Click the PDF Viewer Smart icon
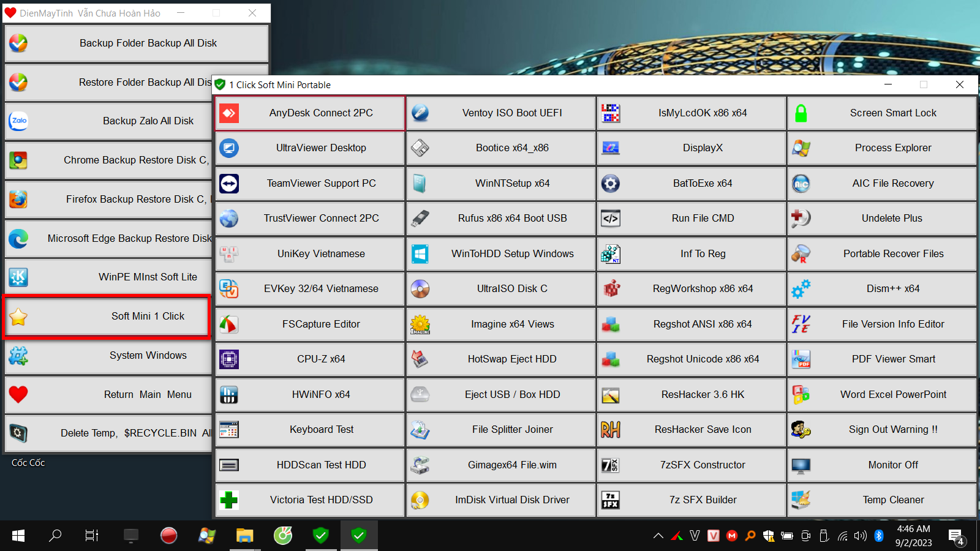Screen dimensions: 980x551 click(x=801, y=359)
